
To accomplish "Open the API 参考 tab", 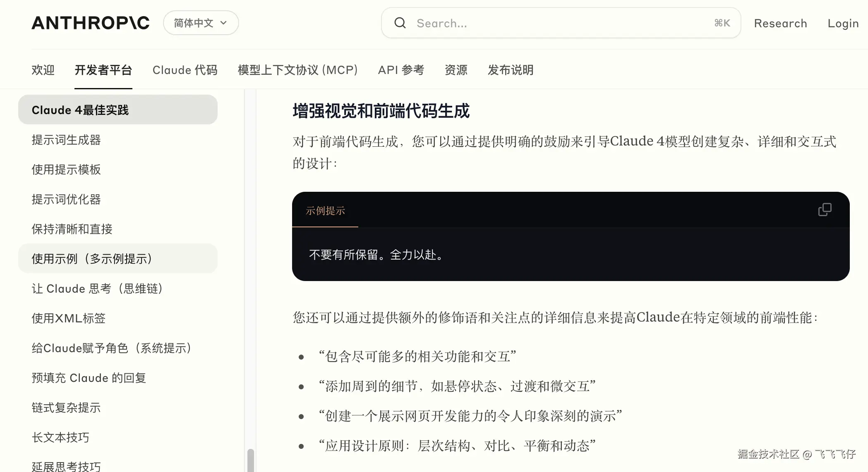I will coord(401,70).
